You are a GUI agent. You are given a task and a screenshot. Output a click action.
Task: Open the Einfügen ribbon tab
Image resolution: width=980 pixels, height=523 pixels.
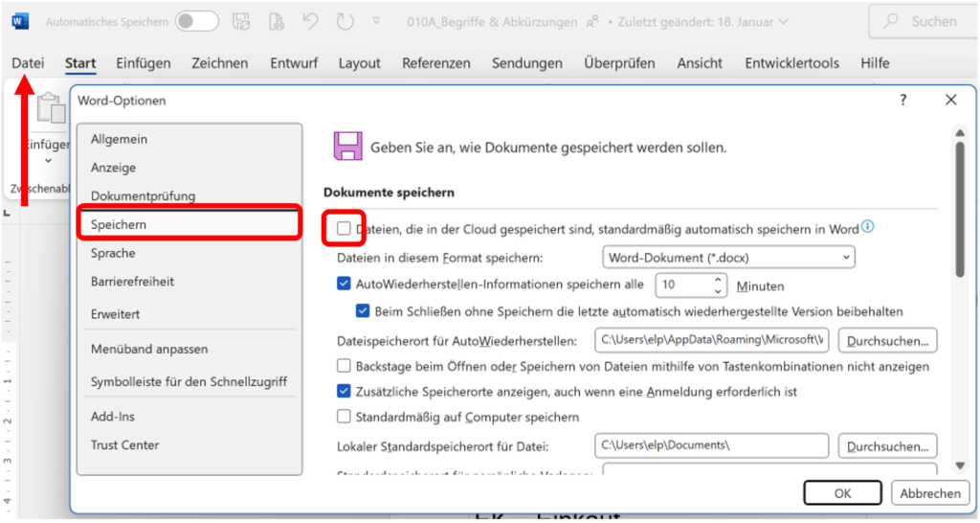(144, 63)
